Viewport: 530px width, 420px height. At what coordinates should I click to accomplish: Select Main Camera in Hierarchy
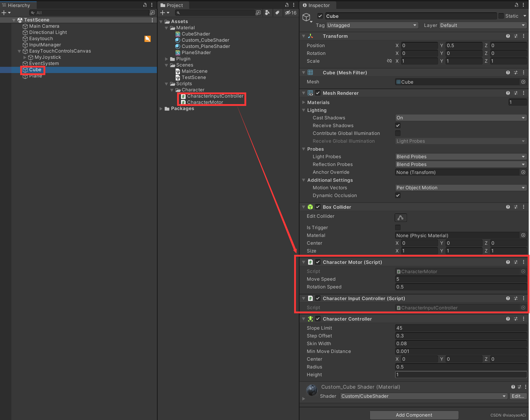coord(44,26)
